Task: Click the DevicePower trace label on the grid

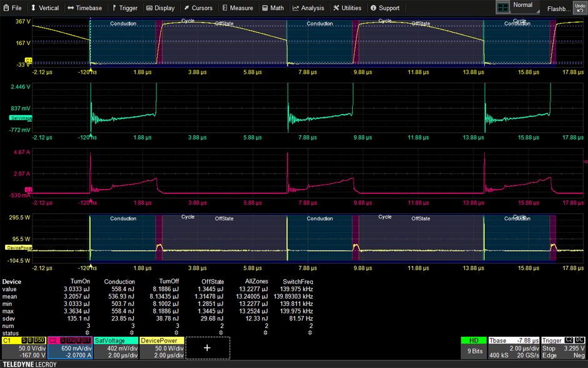Action: tap(19, 247)
